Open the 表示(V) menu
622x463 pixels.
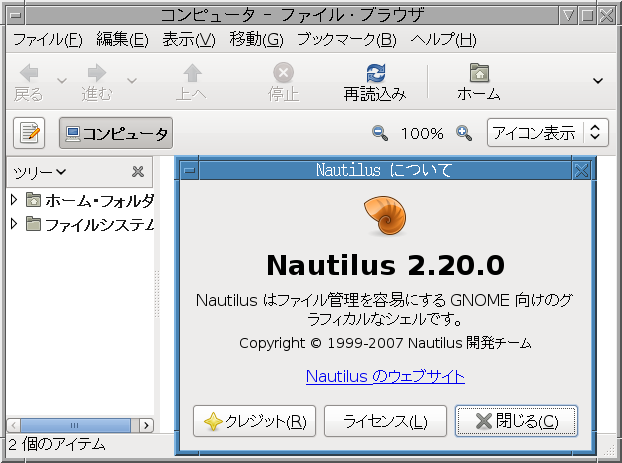pos(189,40)
